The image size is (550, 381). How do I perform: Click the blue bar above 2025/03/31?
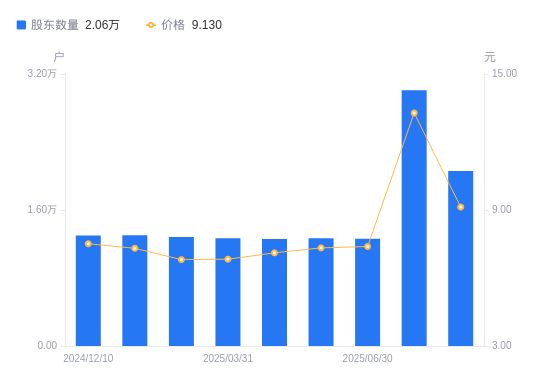(x=228, y=292)
